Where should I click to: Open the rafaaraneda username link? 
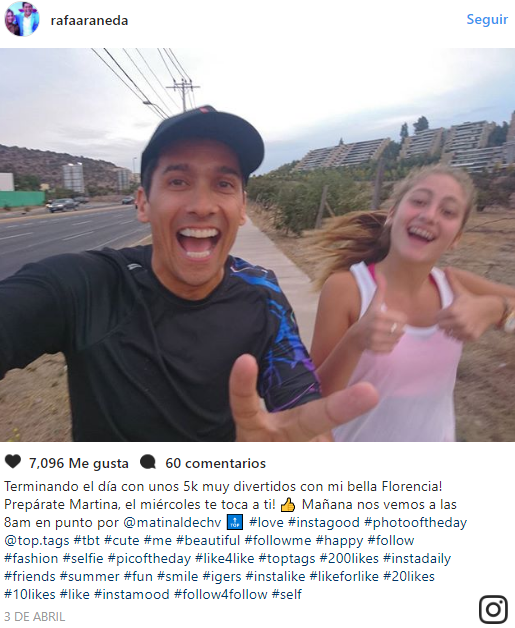pos(89,20)
